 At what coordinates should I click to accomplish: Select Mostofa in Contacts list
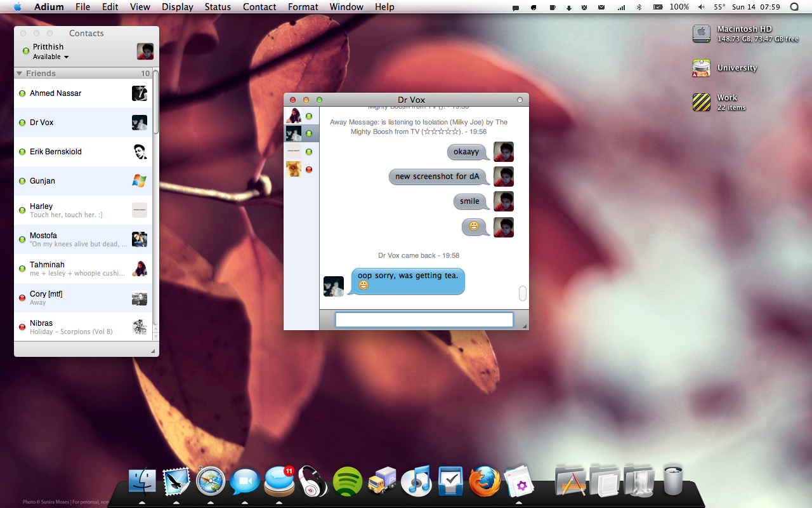click(x=83, y=239)
